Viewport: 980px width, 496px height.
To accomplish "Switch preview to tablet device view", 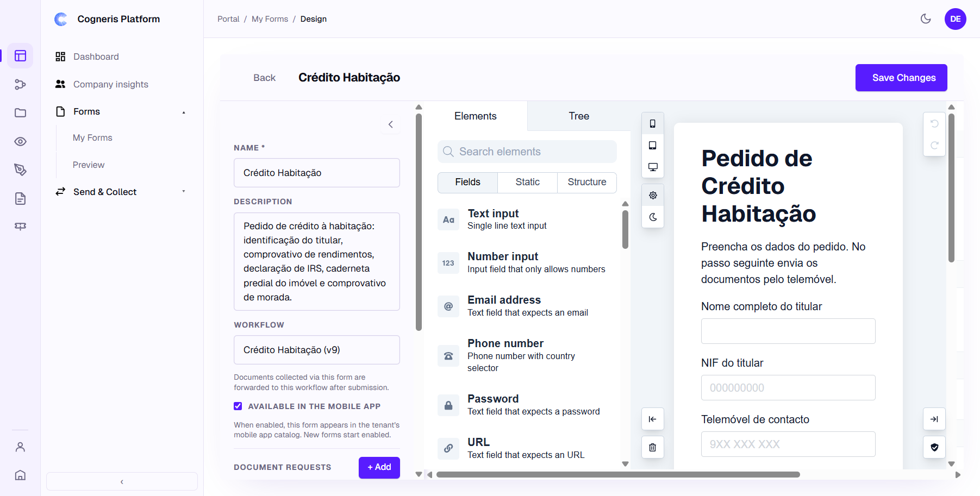I will 653,146.
